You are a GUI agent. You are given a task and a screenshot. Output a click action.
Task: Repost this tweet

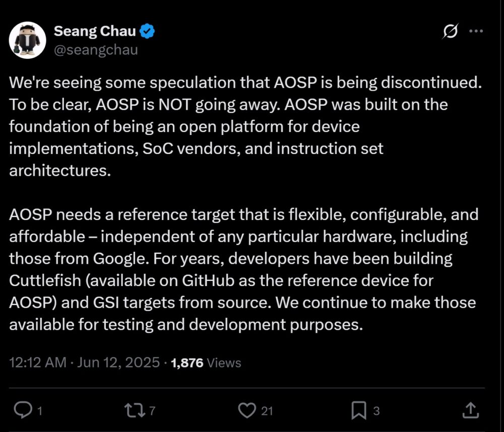(134, 410)
